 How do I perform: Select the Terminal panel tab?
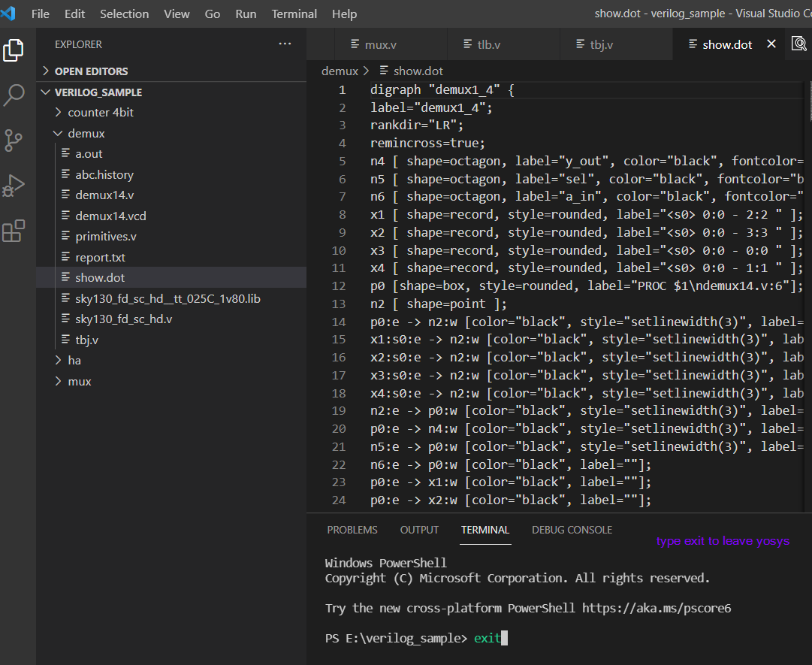click(485, 530)
